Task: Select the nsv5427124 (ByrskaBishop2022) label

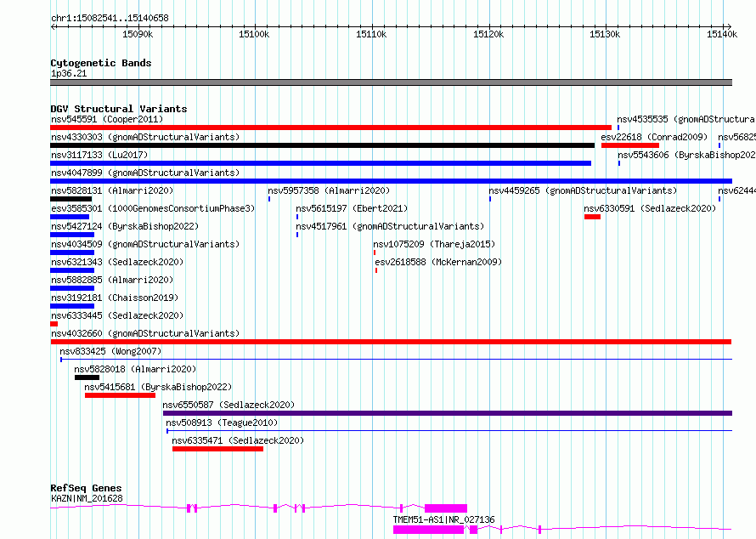Action: [x=125, y=226]
